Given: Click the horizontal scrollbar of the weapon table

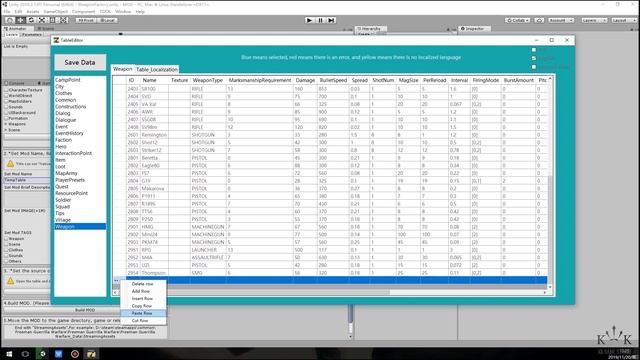Looking at the screenshot, I should pos(330,292).
